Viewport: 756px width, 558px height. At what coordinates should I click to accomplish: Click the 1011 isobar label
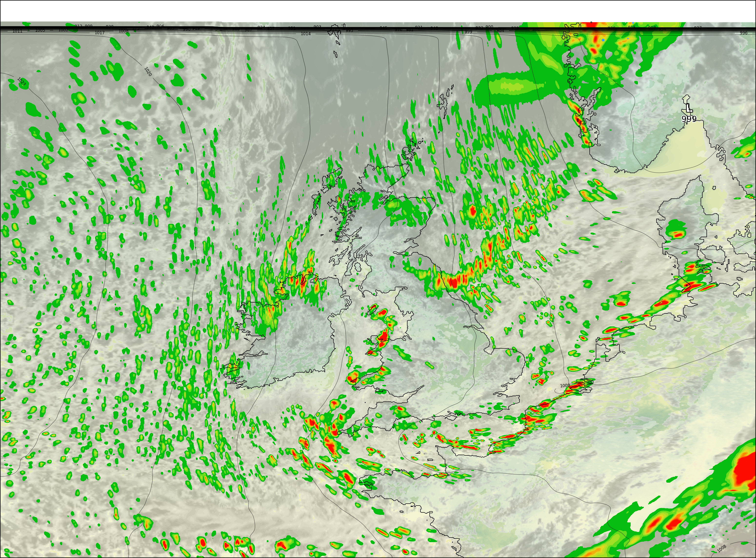(x=17, y=31)
